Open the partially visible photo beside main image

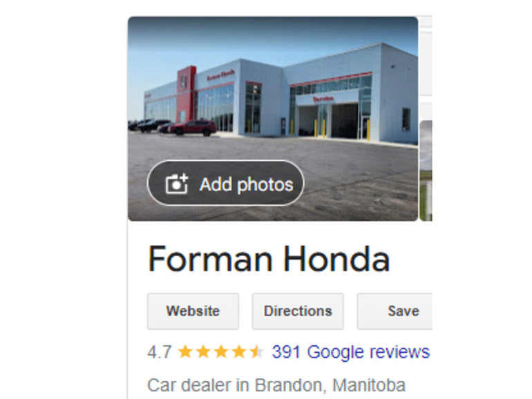pos(426,171)
